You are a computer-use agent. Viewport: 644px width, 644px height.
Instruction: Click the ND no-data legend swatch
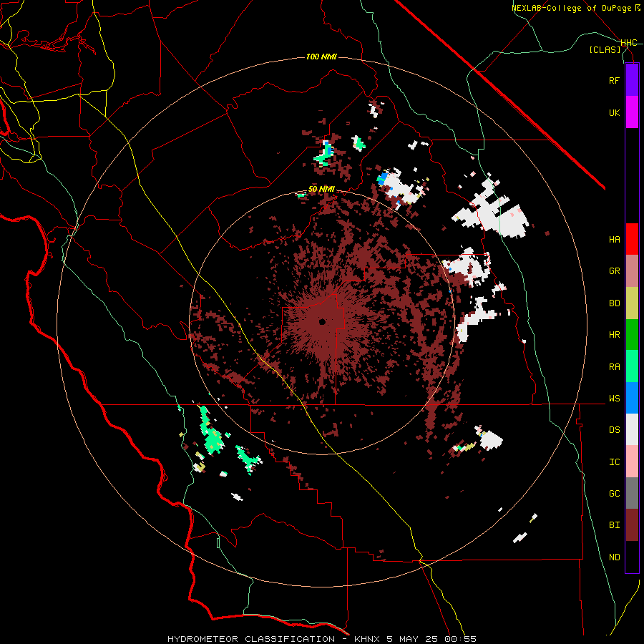(x=632, y=557)
